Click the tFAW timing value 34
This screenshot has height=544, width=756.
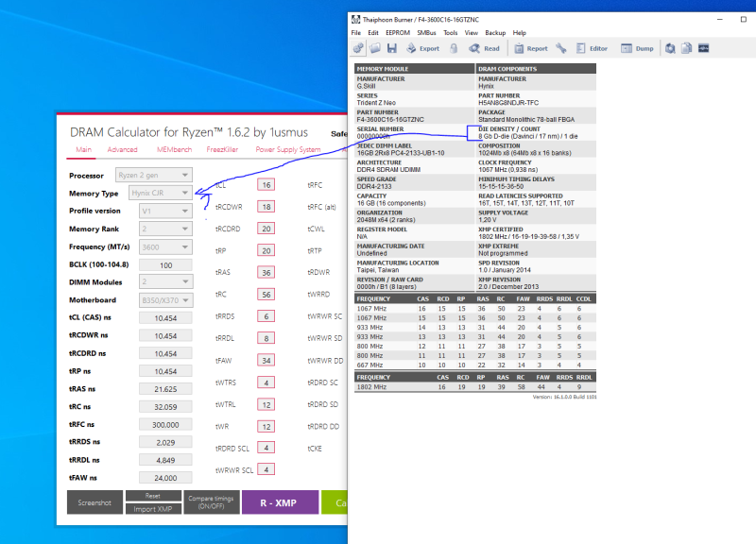(266, 361)
